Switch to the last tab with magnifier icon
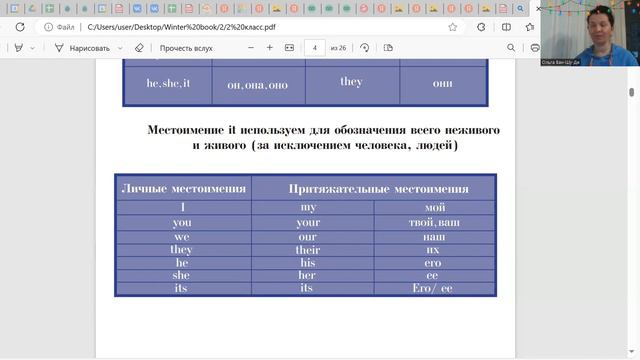The height and width of the screenshot is (360, 640). [520, 8]
